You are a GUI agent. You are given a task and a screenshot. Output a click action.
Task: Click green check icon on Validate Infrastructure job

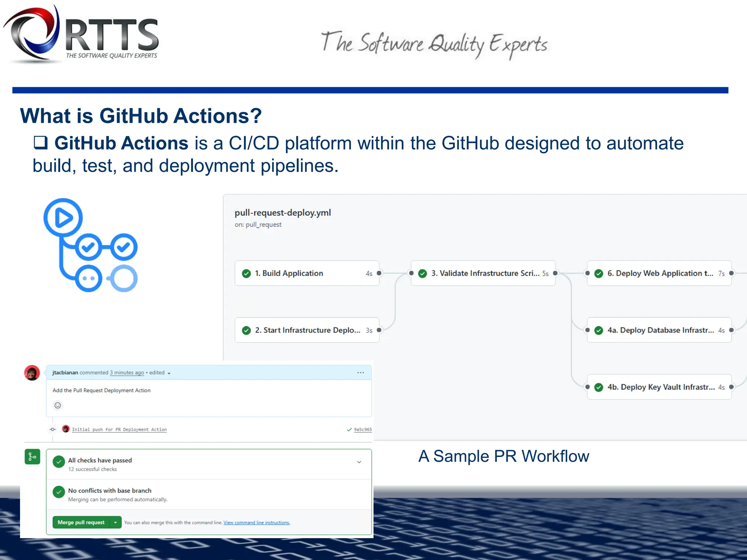click(x=423, y=273)
